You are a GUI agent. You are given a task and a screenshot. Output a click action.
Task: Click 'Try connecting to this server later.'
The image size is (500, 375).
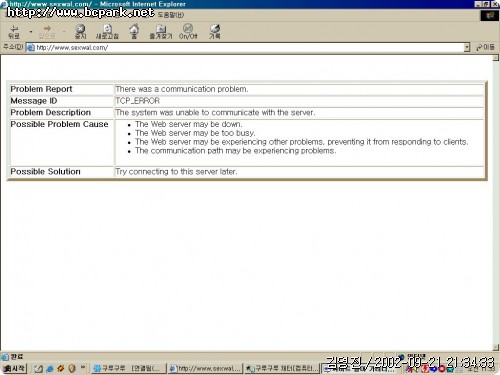click(176, 172)
